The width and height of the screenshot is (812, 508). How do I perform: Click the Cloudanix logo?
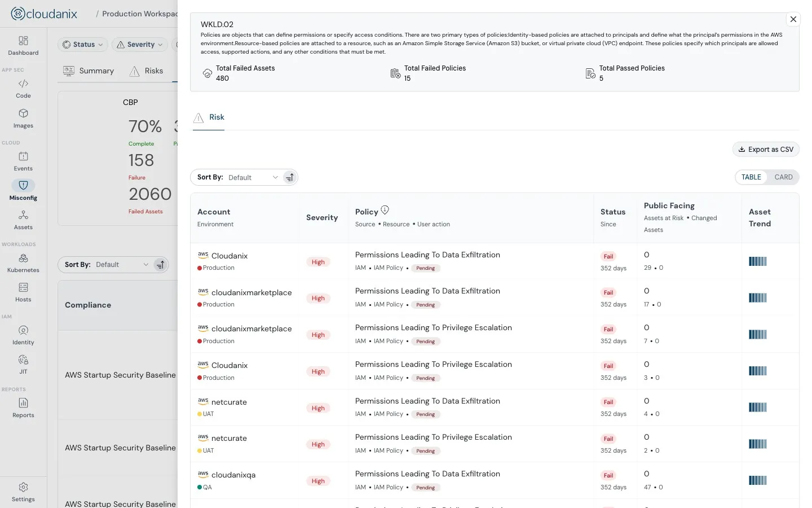point(44,14)
